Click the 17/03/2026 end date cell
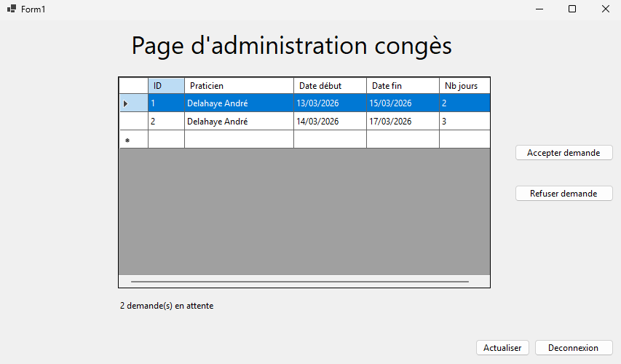The image size is (621, 364). click(403, 122)
